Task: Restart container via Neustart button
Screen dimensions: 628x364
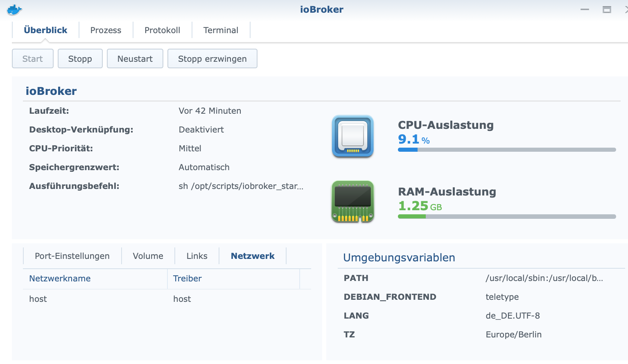Action: [135, 58]
